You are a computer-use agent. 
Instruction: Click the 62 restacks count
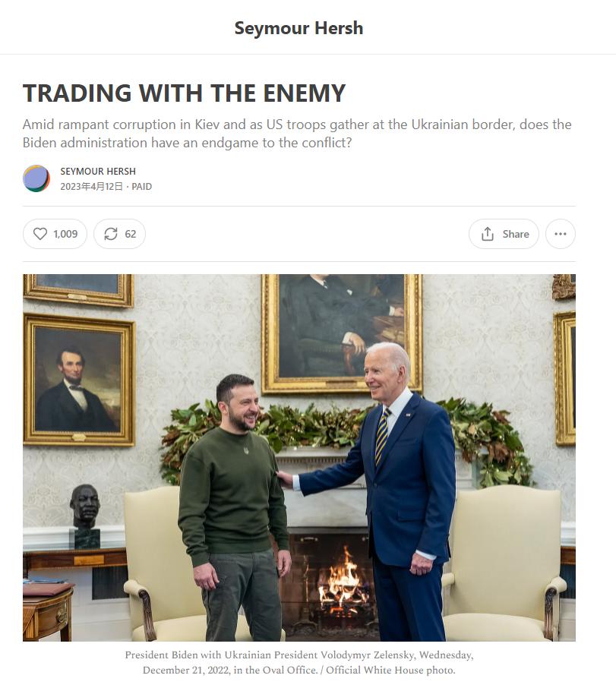tap(130, 234)
